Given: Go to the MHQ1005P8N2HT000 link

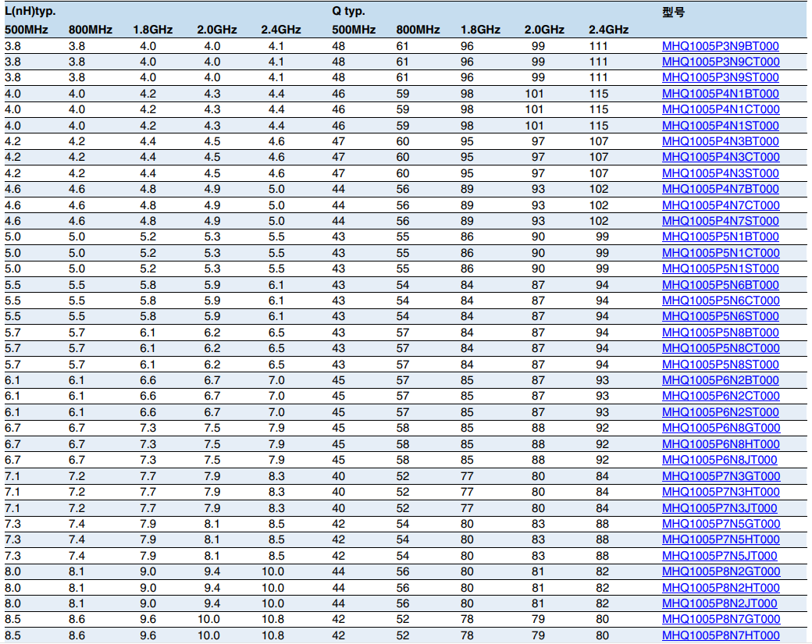Looking at the screenshot, I should (721, 589).
